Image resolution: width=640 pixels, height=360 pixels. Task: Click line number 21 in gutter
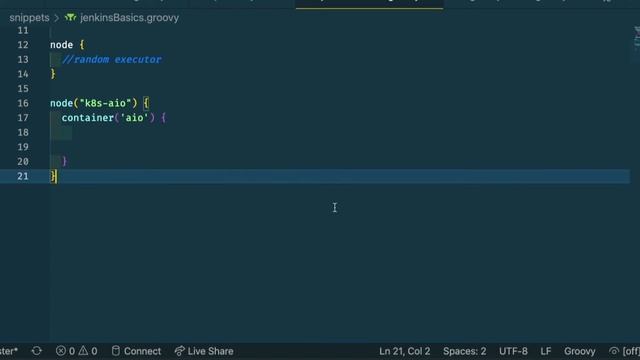pyautogui.click(x=23, y=176)
